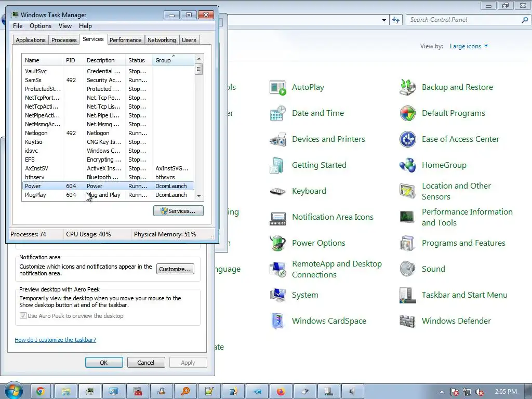Open System icon in Control Panel
Viewport: 532px width, 399px height.
278,295
